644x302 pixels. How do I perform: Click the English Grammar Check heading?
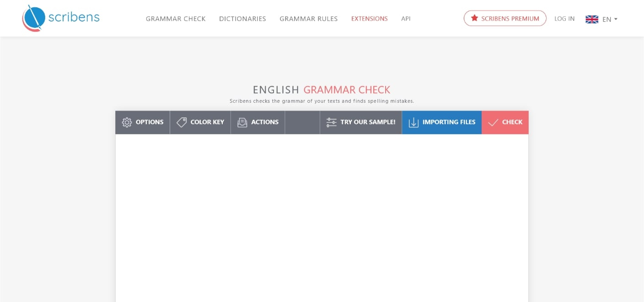[322, 90]
